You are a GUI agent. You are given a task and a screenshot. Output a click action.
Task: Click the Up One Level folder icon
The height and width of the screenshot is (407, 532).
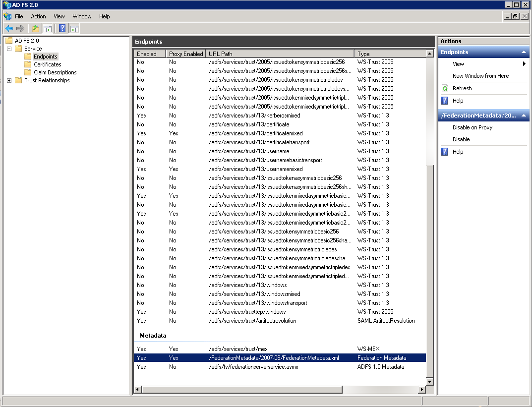point(35,28)
